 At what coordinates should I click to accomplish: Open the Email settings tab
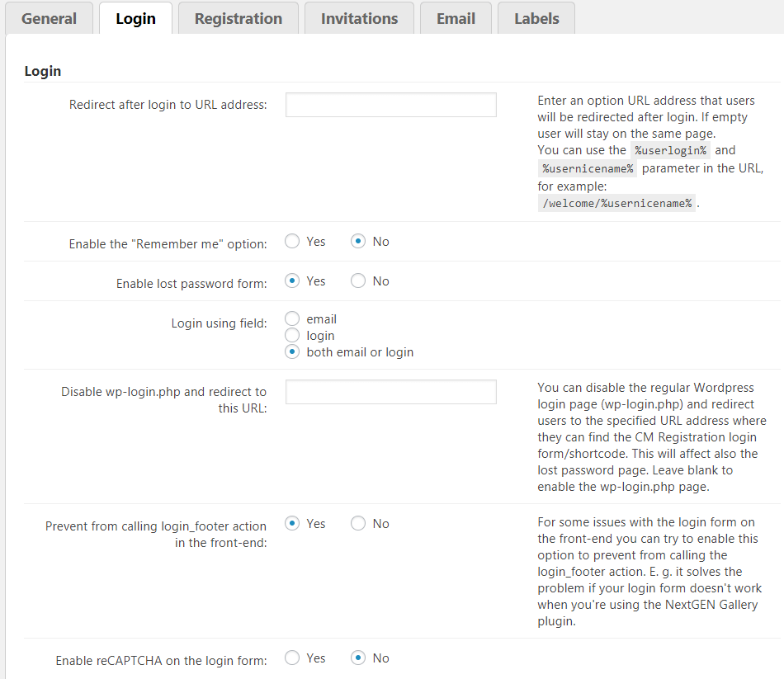point(456,18)
